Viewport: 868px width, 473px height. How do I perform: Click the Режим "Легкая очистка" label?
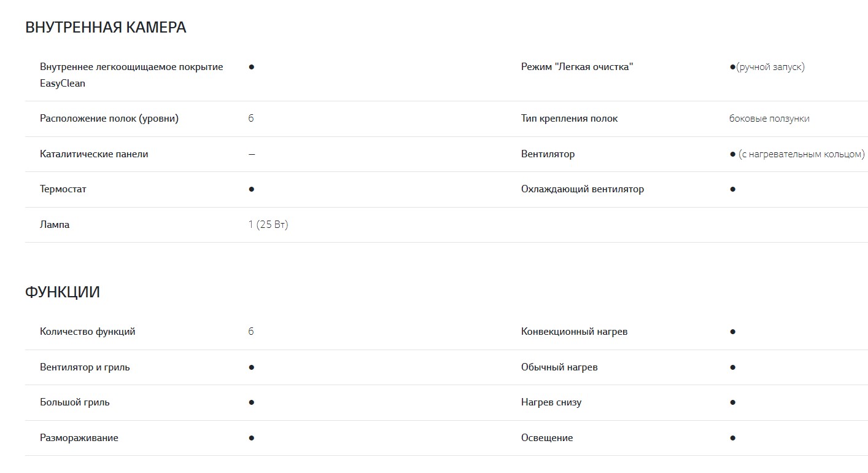click(577, 66)
